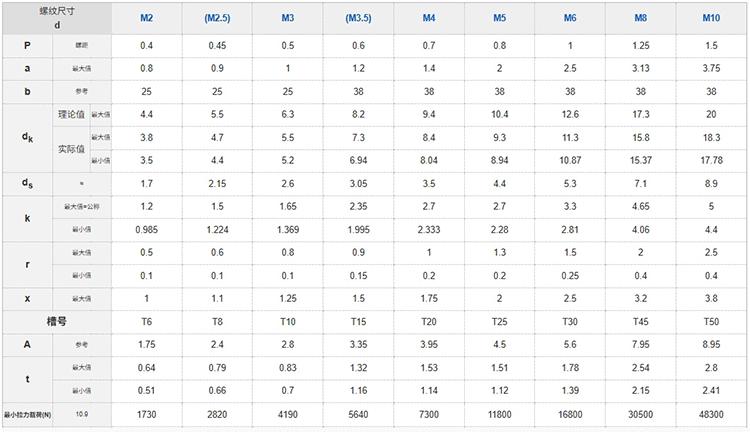
Task: Select the 槽号 row label
Action: point(56,321)
